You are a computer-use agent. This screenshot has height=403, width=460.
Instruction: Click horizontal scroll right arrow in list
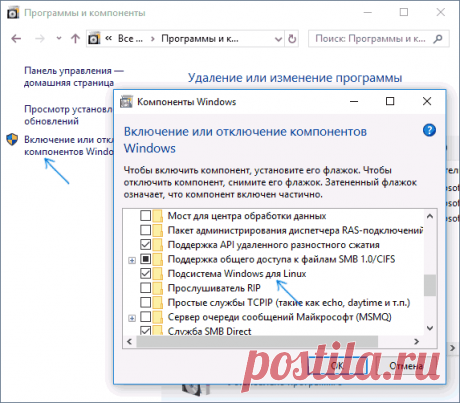click(416, 342)
